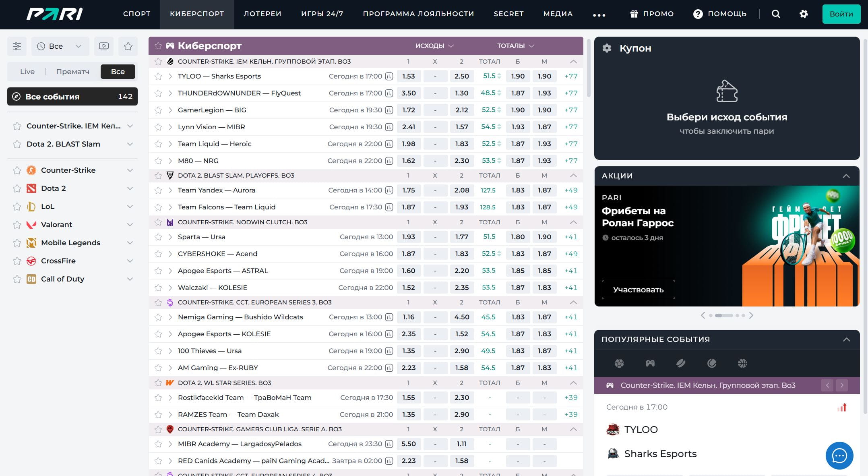This screenshot has width=868, height=476.
Task: Select the basketball icon in popular events
Action: click(742, 364)
